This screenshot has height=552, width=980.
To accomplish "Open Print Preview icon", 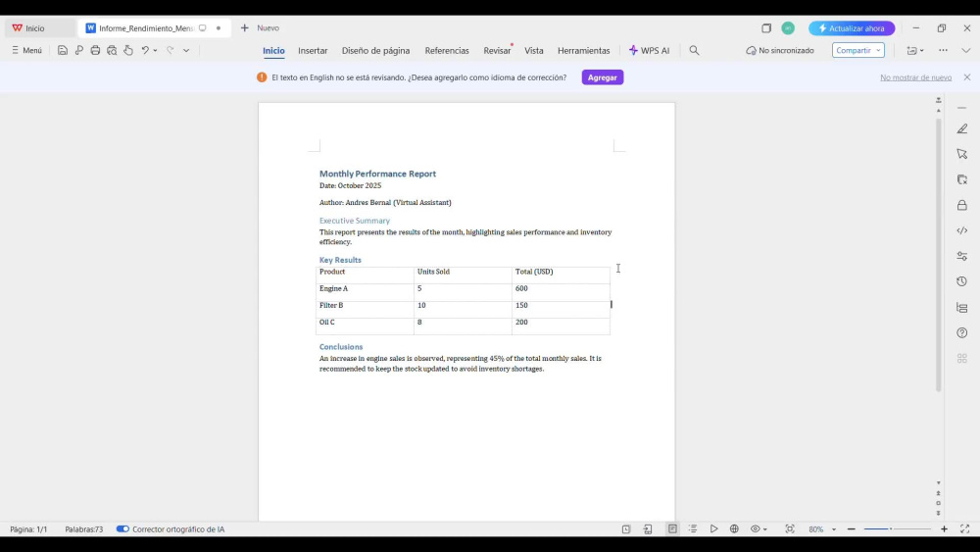I will tap(112, 51).
